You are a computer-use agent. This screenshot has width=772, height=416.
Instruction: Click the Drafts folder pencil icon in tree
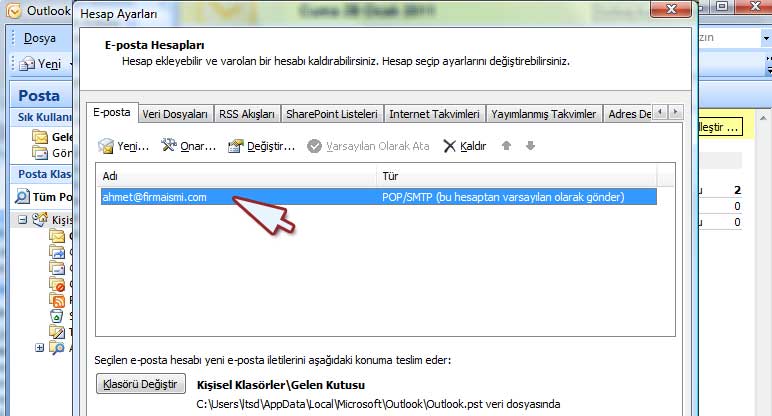tap(57, 332)
